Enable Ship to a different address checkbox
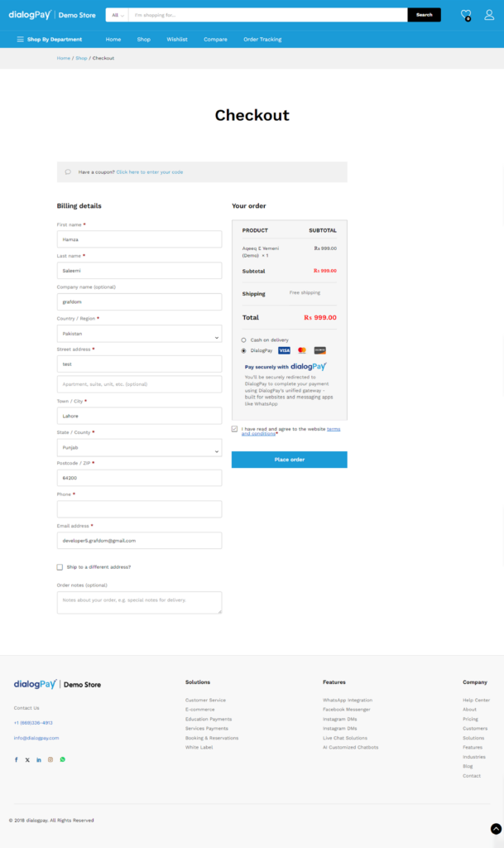The image size is (504, 848). (60, 567)
